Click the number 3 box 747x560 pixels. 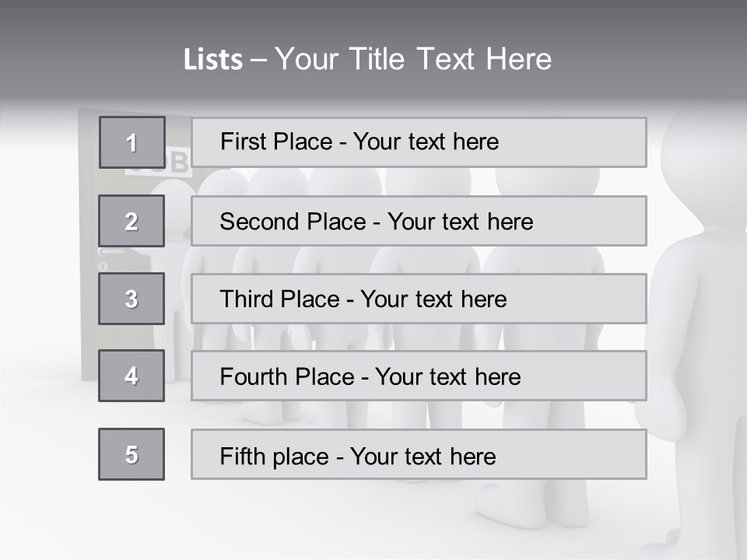click(132, 299)
